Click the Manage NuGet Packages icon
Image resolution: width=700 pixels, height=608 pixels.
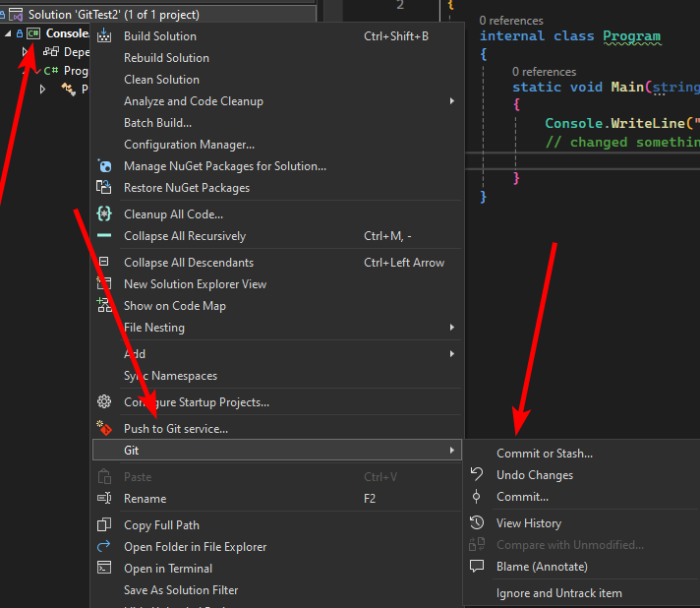tap(104, 166)
